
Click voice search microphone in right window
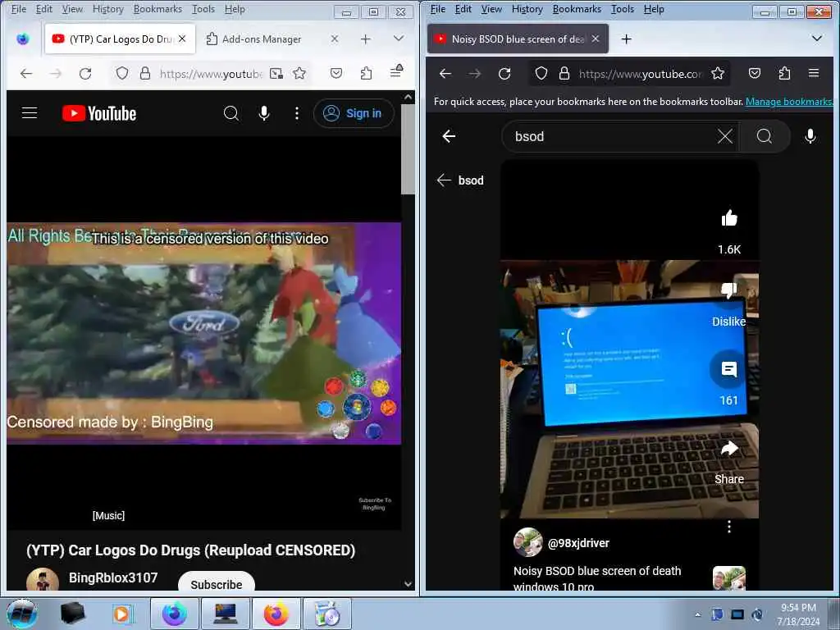click(x=810, y=137)
